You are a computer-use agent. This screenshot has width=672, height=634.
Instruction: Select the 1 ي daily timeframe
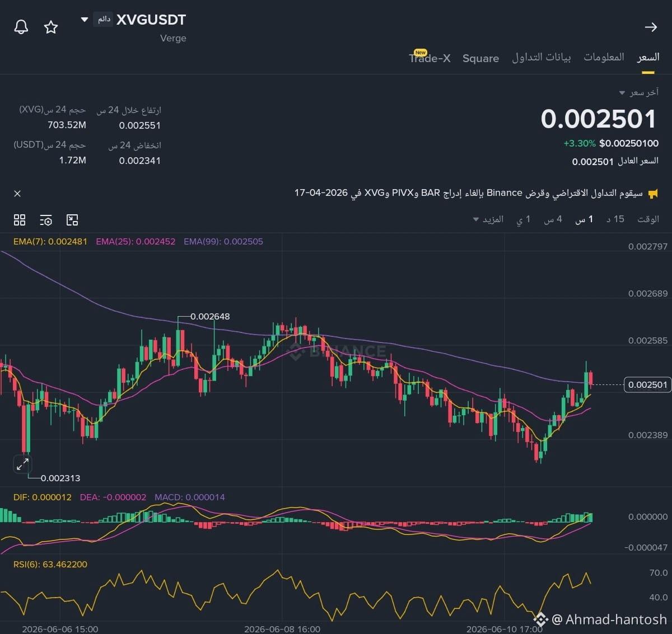523,219
